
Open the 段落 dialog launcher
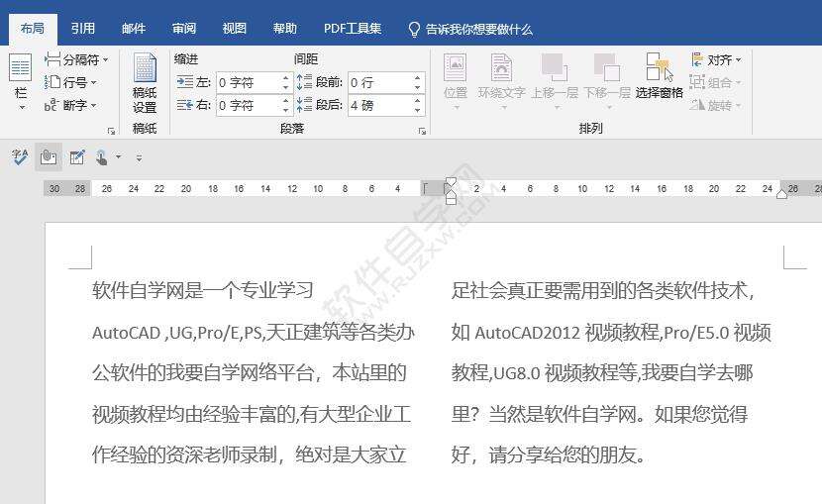422,131
